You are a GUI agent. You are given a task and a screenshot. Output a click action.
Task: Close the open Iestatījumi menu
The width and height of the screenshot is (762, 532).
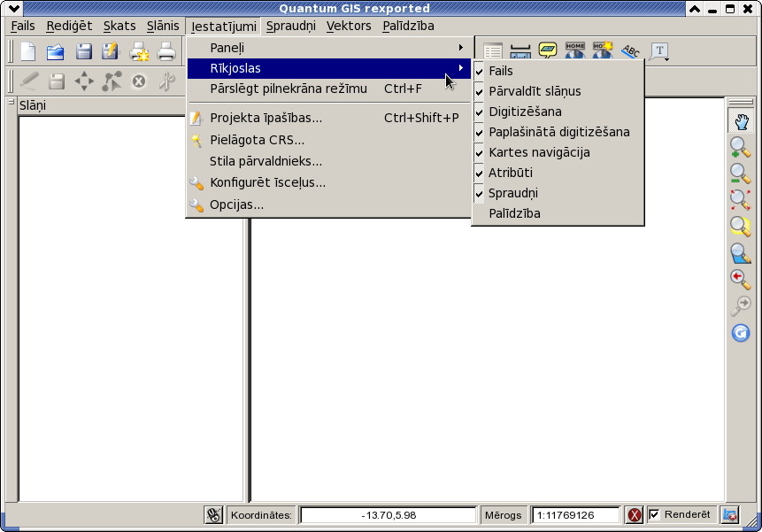224,27
